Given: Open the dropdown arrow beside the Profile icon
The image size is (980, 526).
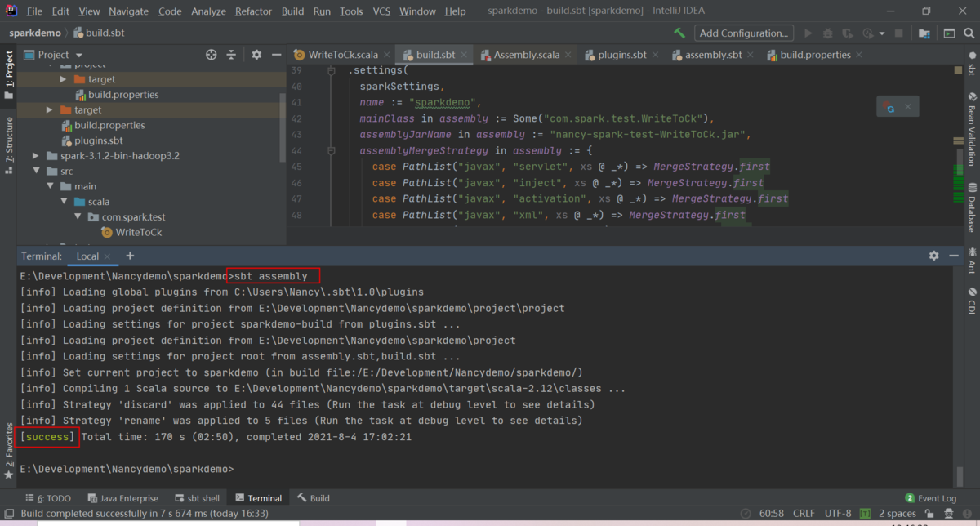Looking at the screenshot, I should pos(882,33).
